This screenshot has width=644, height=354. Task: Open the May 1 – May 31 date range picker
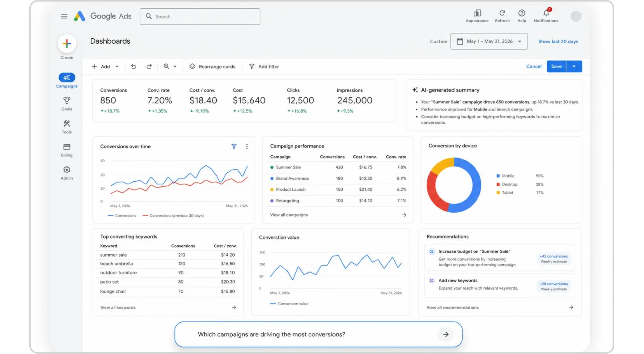coord(489,41)
